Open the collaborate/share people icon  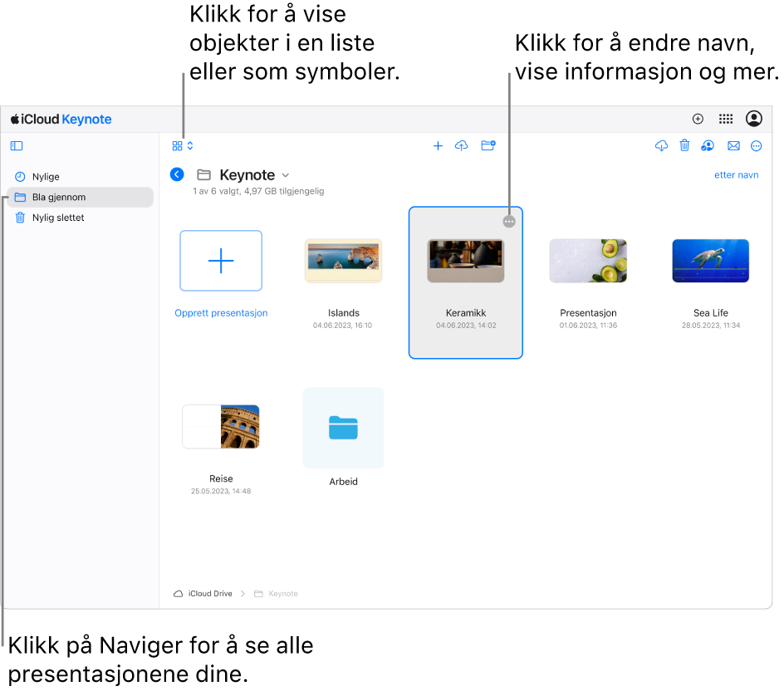coord(708,145)
